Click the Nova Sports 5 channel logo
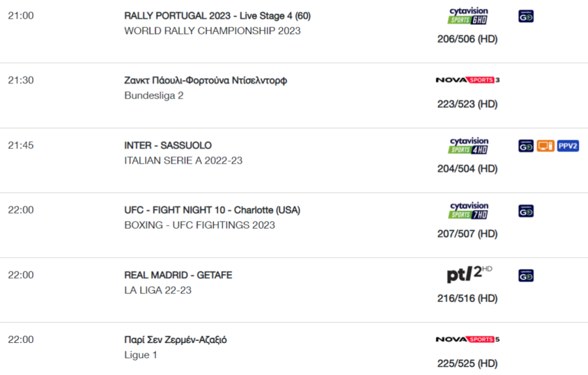The width and height of the screenshot is (588, 375). 468,339
